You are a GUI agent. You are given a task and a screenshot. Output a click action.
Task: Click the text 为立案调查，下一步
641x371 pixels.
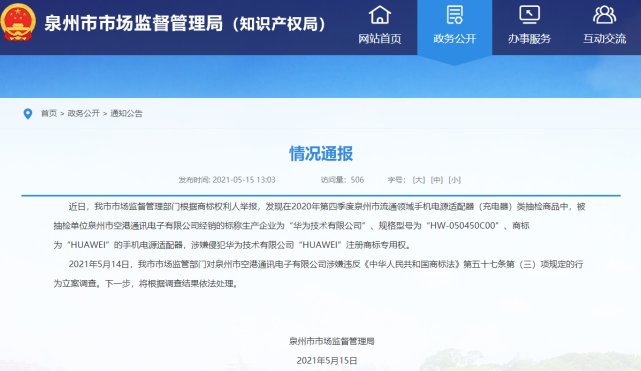[92, 284]
